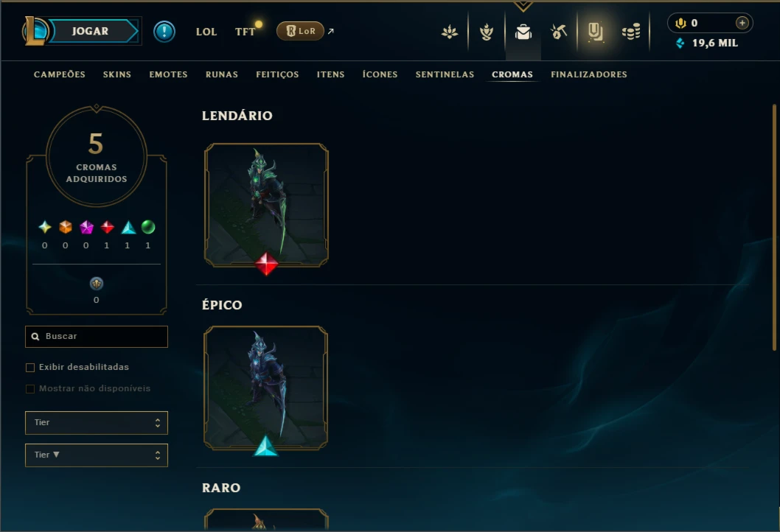Viewport: 780px width, 532px height.
Task: Toggle the Mostrar não disponíveis checkbox
Action: click(x=30, y=389)
